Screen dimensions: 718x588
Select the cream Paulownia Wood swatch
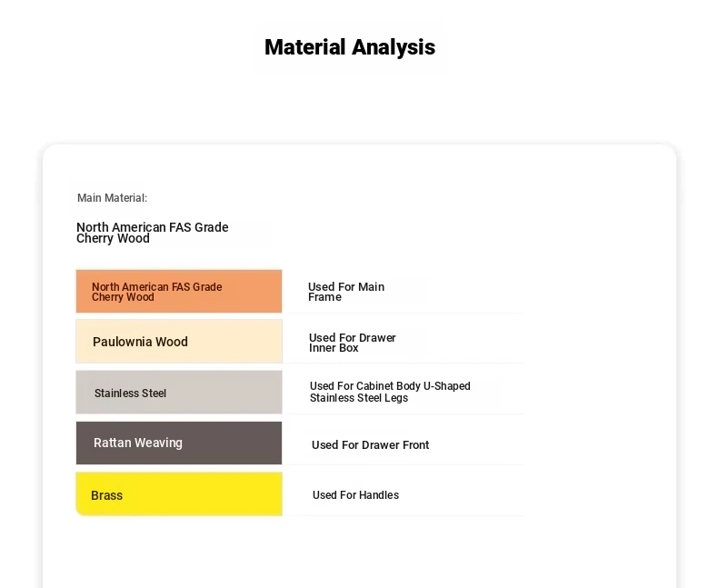[x=179, y=342]
